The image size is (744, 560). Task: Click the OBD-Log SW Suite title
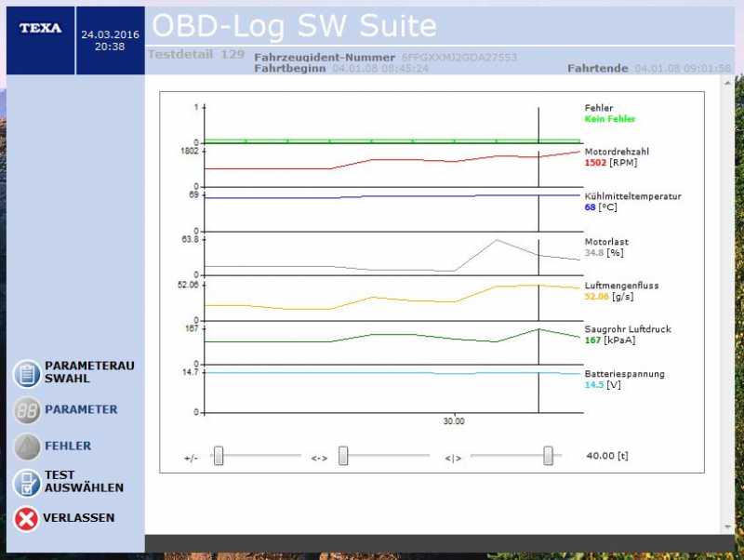(x=294, y=26)
